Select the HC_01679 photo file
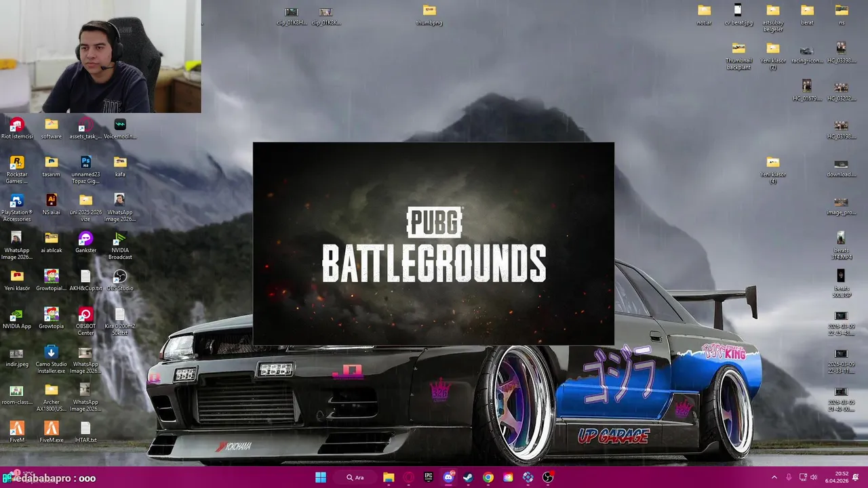The image size is (868, 488). 807,90
